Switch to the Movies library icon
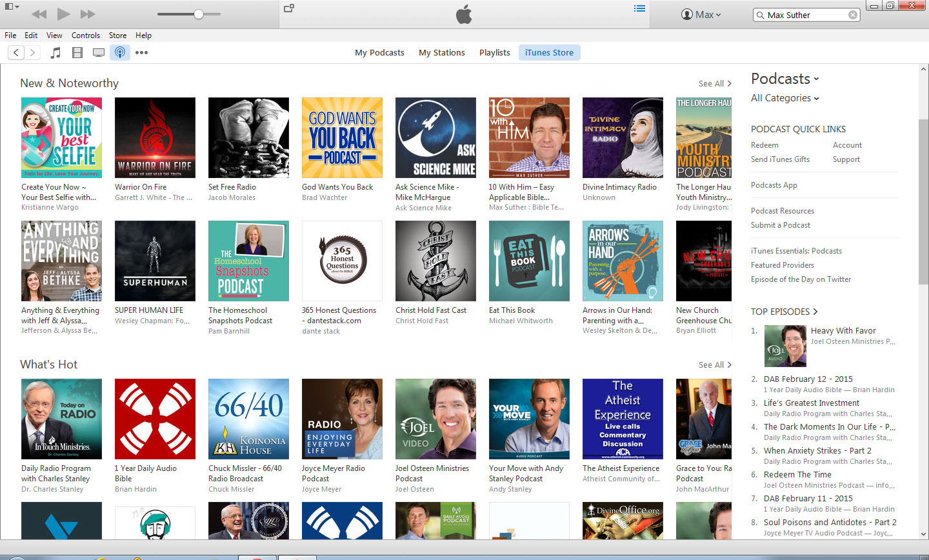The image size is (929, 560). coord(77,53)
